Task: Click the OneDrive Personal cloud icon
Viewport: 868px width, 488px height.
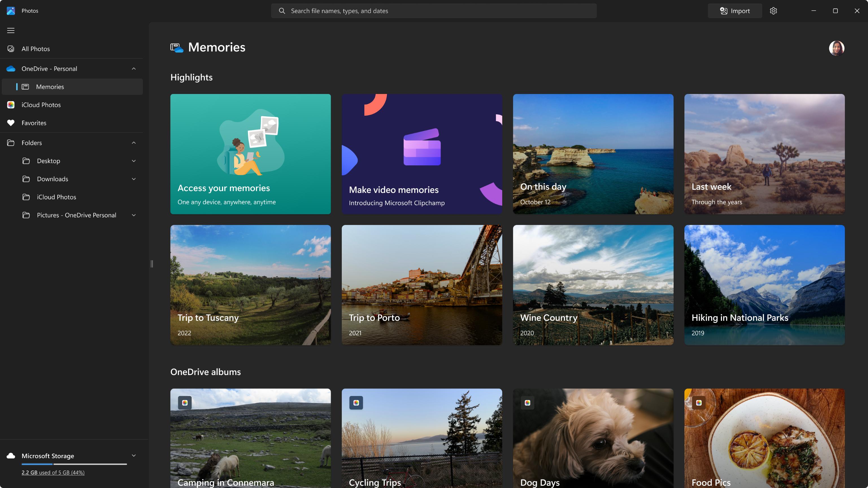Action: (x=11, y=69)
